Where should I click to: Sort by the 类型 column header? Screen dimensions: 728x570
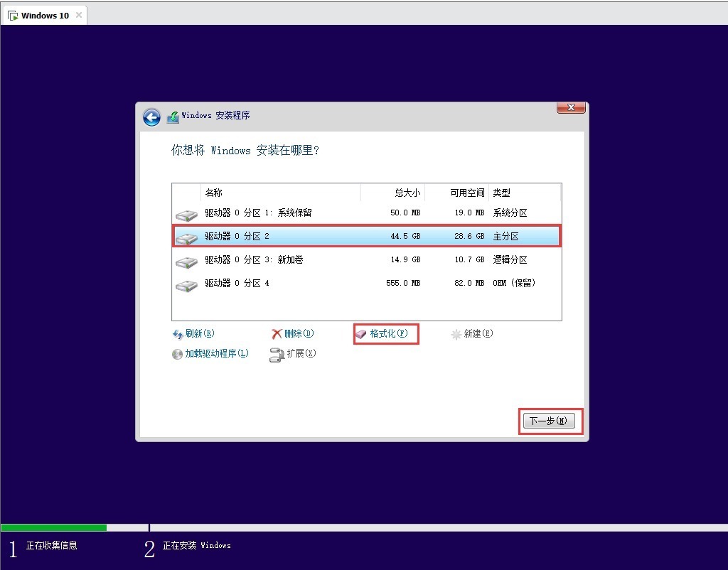[525, 193]
